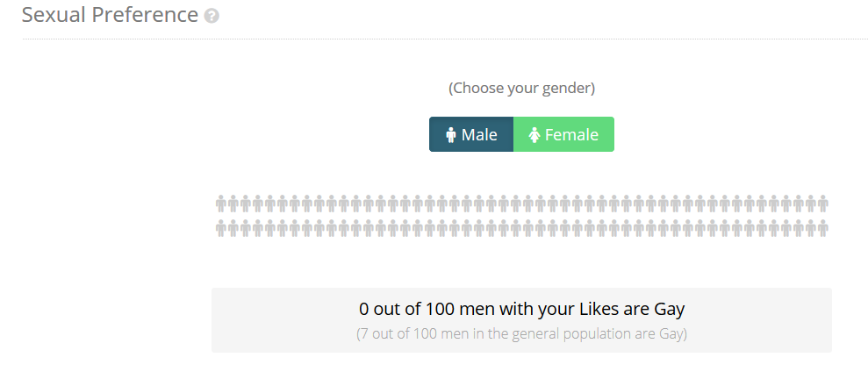Select the Male gender option

click(471, 134)
